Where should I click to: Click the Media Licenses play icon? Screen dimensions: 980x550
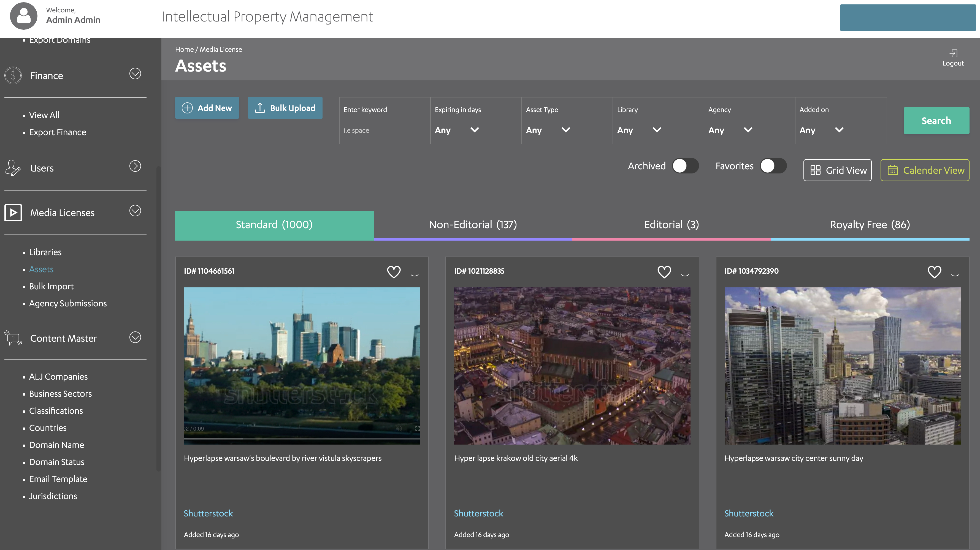pos(13,213)
